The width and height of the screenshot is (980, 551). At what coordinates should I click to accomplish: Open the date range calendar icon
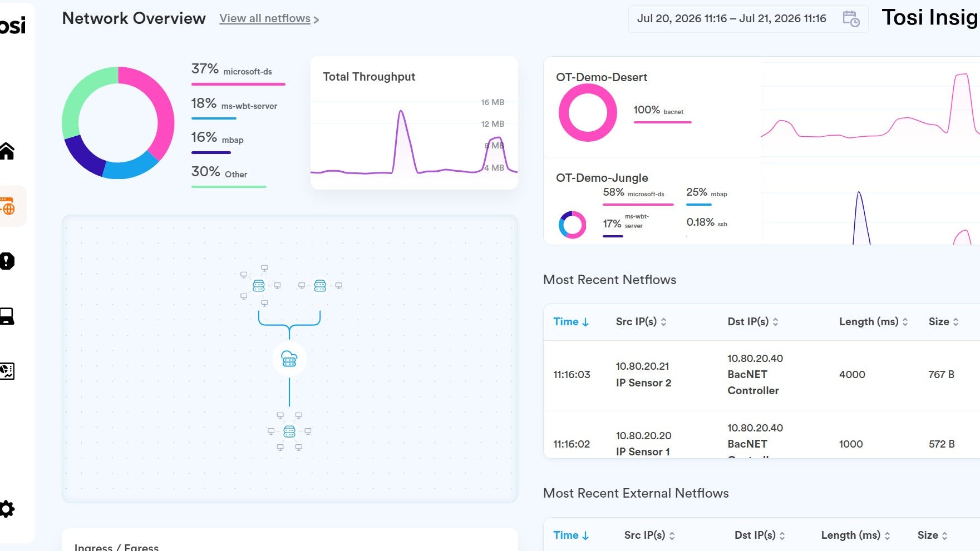[x=851, y=18]
